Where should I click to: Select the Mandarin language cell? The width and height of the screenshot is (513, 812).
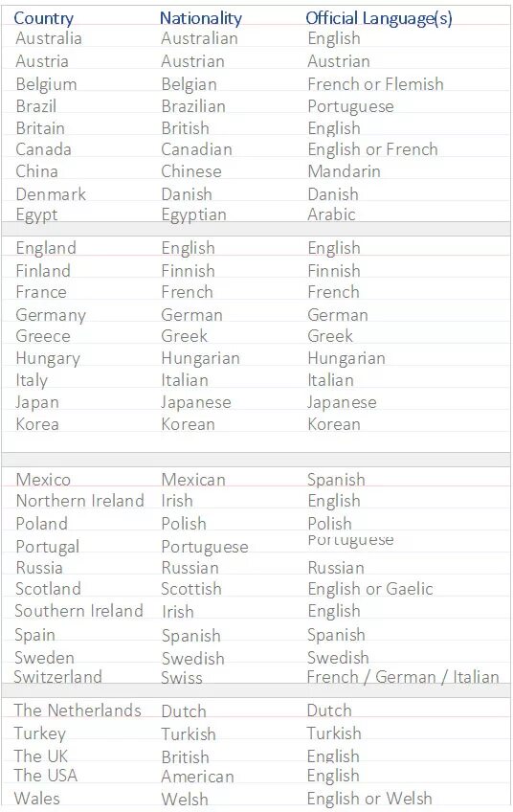(344, 170)
